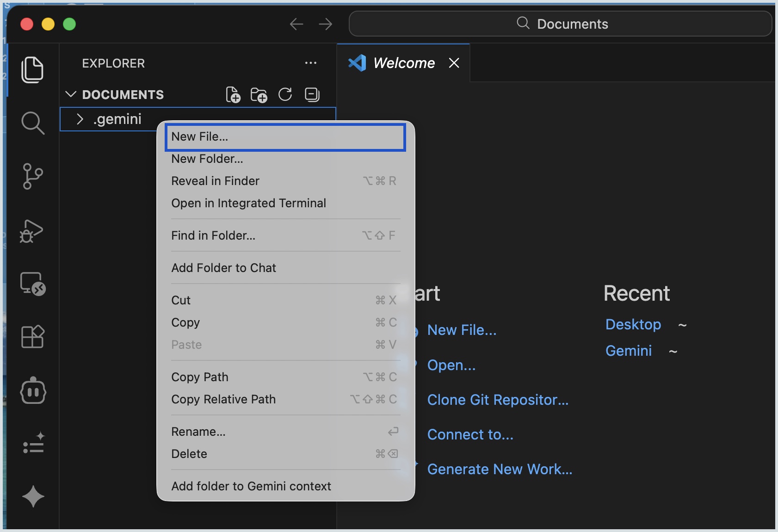Open recent Desktop folder

633,324
